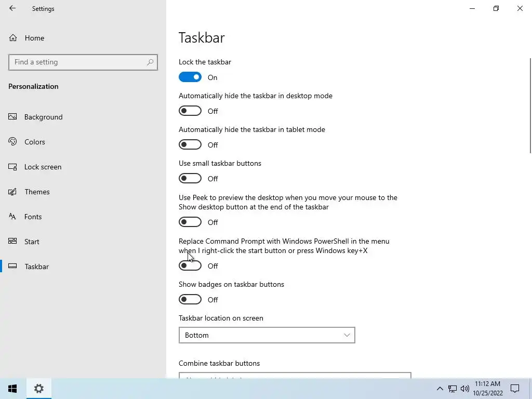Open the Combine taskbar buttons dropdown

click(295, 376)
